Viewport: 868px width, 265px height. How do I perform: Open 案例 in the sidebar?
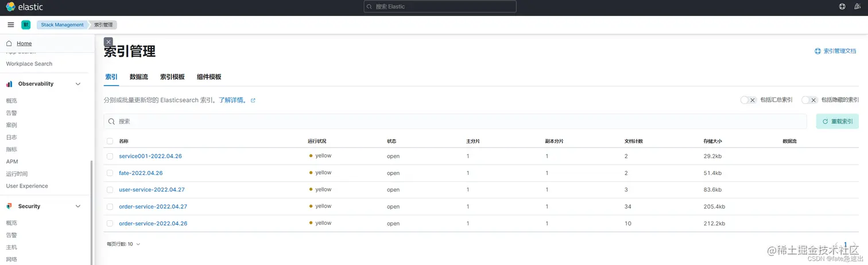tap(11, 125)
